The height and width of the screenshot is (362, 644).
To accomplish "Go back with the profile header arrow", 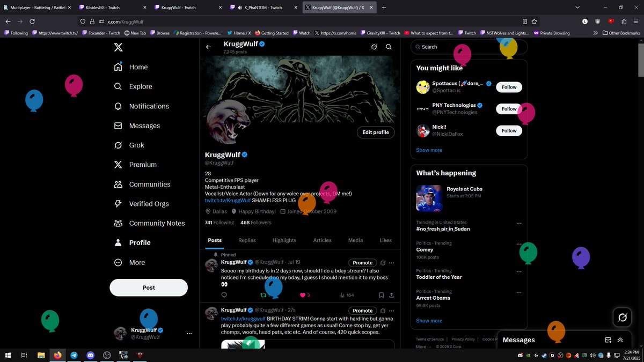I will [209, 47].
